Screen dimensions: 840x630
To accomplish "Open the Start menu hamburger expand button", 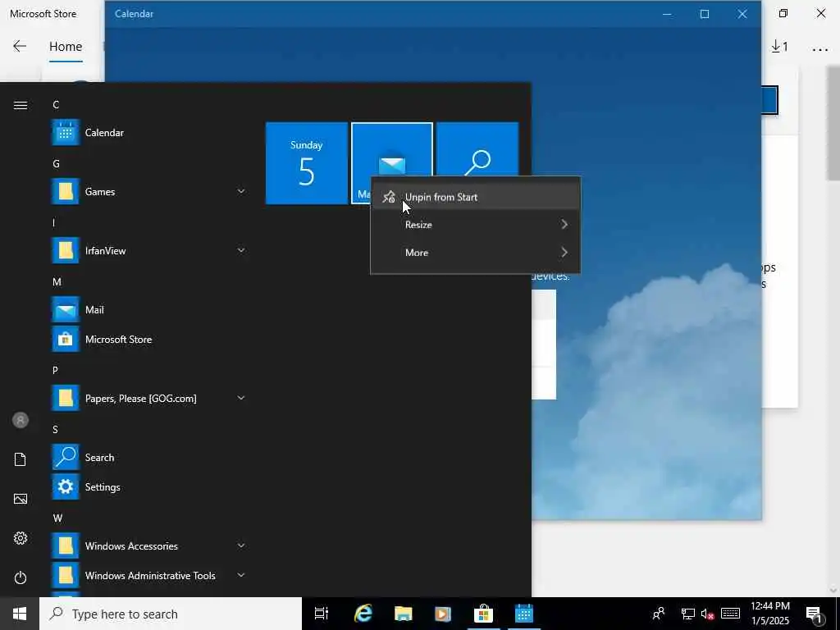I will point(21,105).
